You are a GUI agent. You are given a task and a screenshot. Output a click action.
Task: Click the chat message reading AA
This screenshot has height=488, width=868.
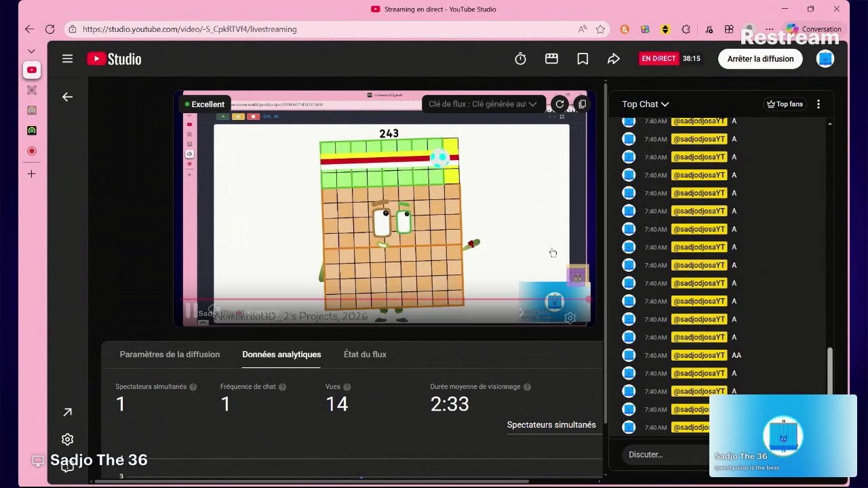(x=736, y=355)
